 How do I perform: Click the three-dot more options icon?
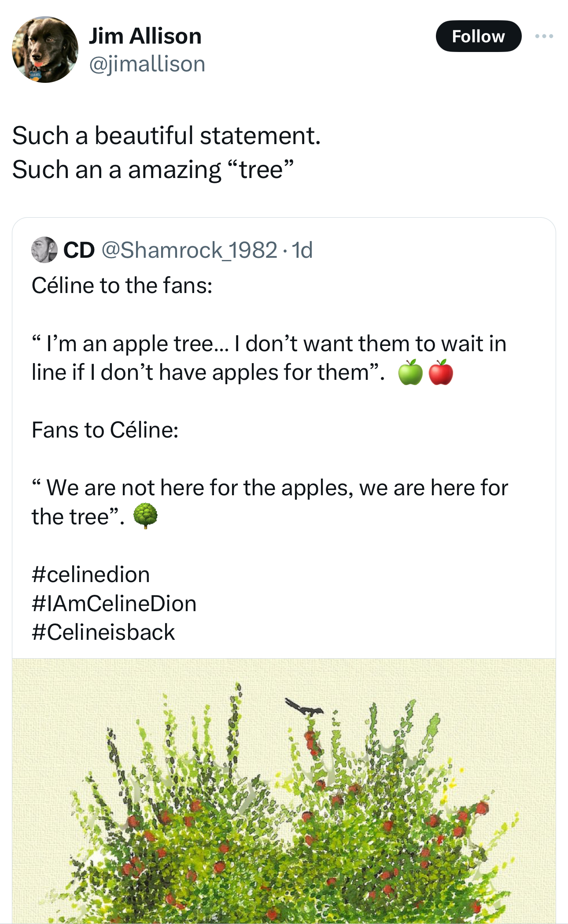point(544,36)
